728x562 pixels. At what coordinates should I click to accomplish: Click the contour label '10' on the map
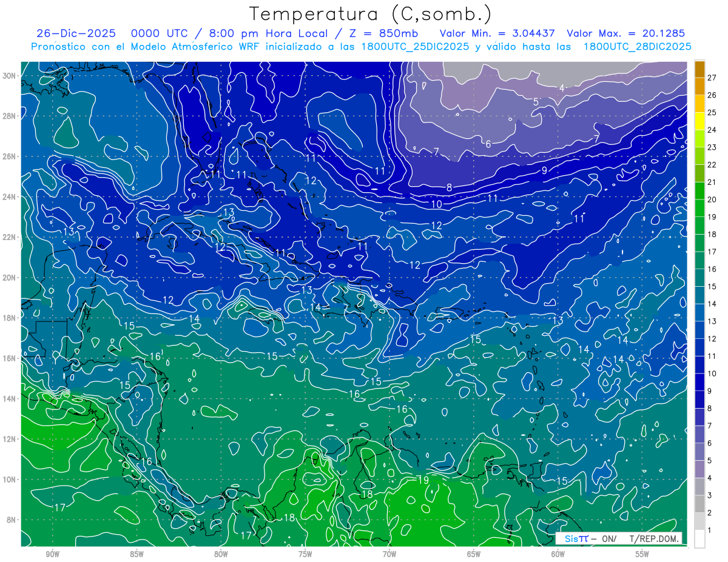tap(437, 205)
